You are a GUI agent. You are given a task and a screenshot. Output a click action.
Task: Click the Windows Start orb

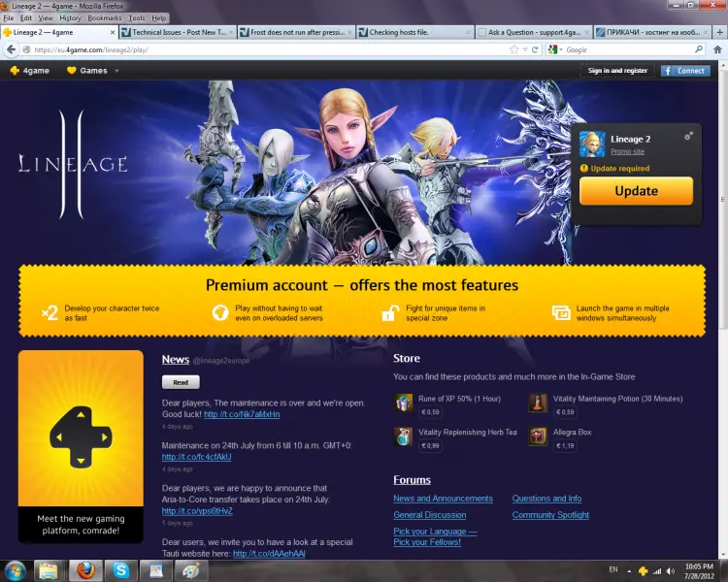point(15,570)
